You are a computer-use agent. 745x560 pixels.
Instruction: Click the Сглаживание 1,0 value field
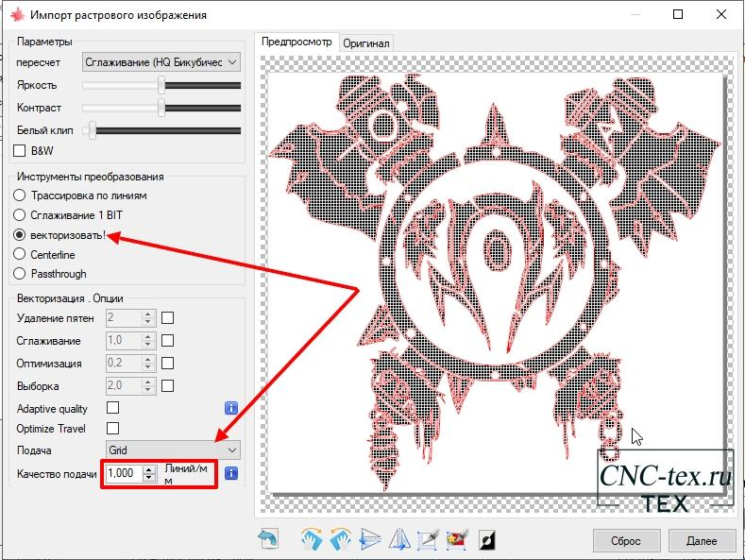point(124,340)
